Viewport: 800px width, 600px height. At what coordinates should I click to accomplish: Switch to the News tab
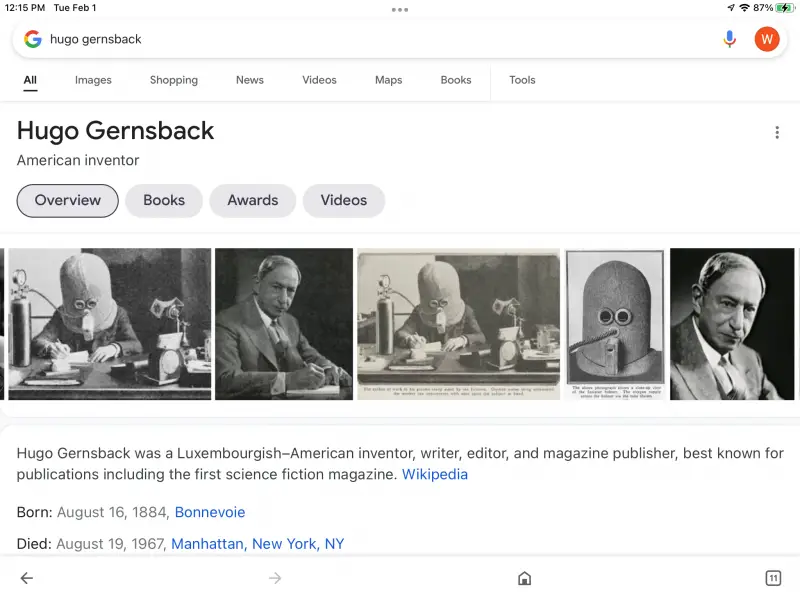coord(249,80)
